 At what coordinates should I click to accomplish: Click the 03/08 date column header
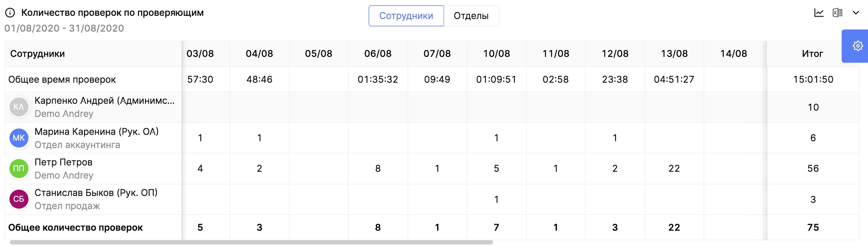[200, 54]
